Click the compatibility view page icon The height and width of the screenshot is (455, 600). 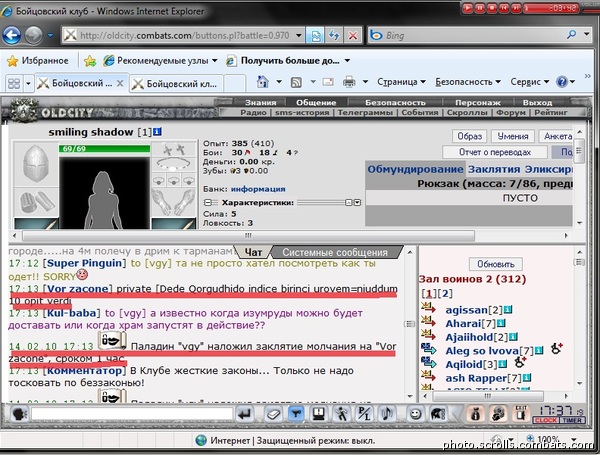point(316,36)
